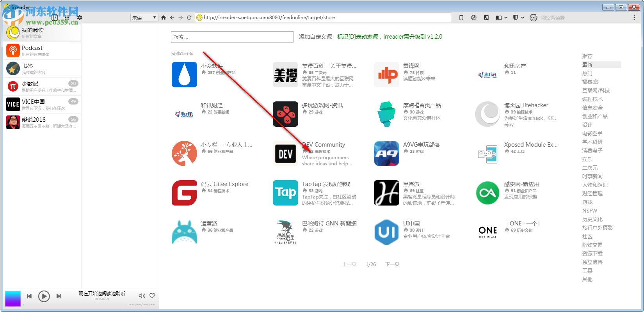Select the 热门 category tab
This screenshot has width=644, height=312.
[587, 73]
